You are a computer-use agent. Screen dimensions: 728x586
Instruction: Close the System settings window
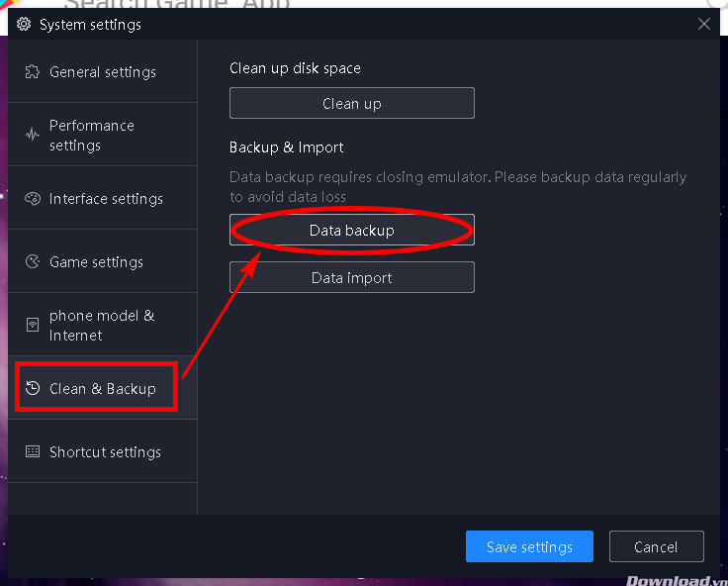(x=704, y=25)
